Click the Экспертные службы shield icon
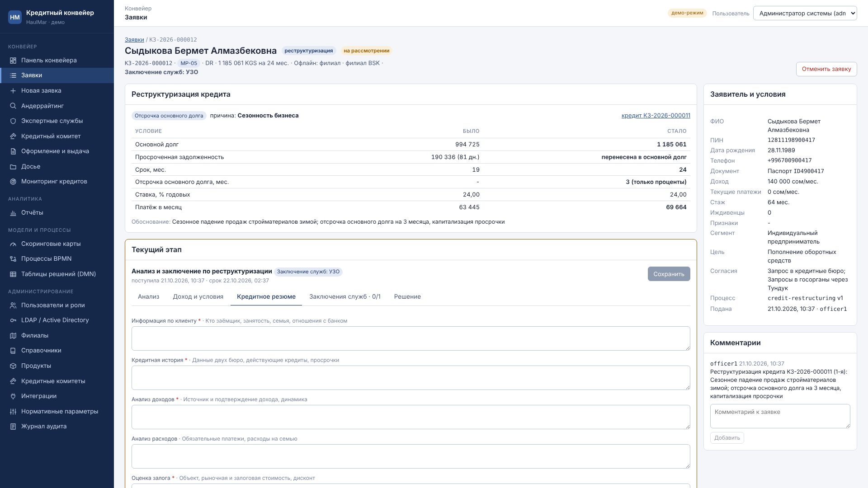This screenshot has width=868, height=488. [13, 121]
